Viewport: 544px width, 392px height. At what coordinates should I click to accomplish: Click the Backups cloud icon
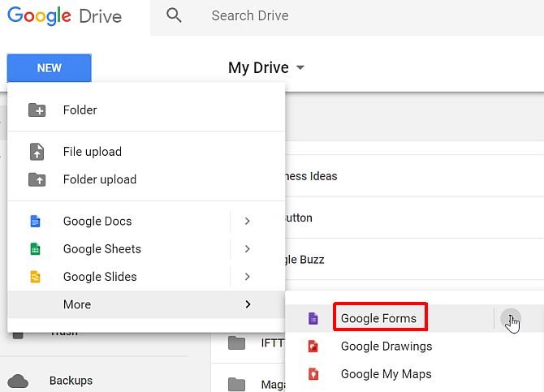pos(18,381)
